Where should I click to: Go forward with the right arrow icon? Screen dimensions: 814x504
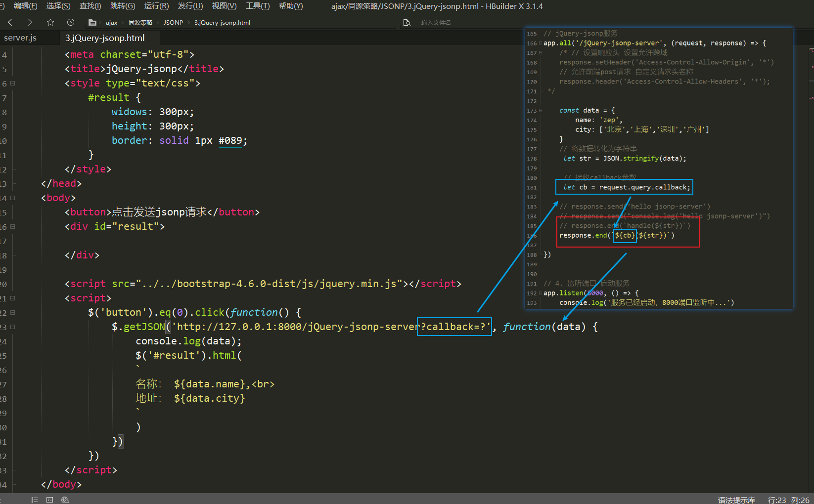tap(30, 22)
